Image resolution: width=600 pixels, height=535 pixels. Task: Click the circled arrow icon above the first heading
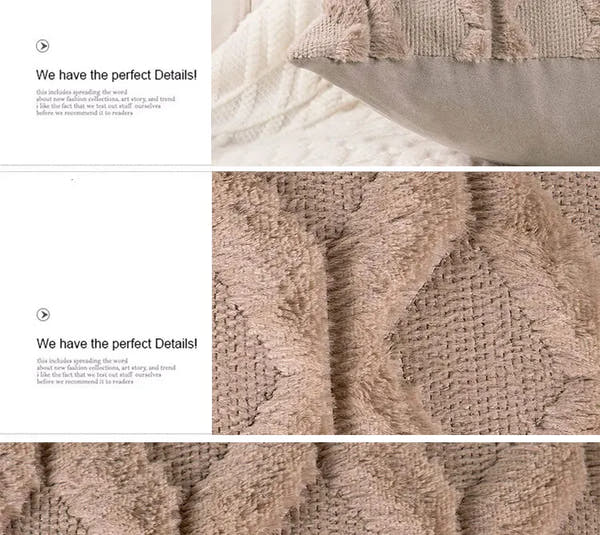point(42,46)
